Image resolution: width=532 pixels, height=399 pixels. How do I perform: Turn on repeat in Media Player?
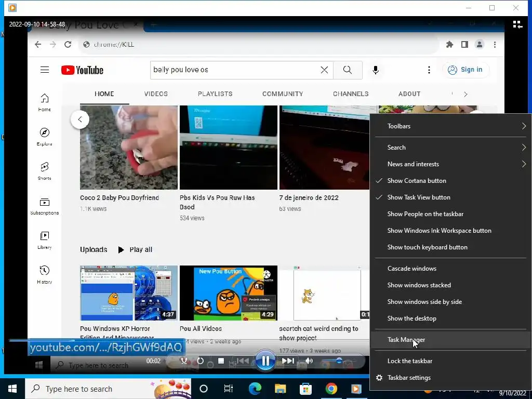pos(201,361)
